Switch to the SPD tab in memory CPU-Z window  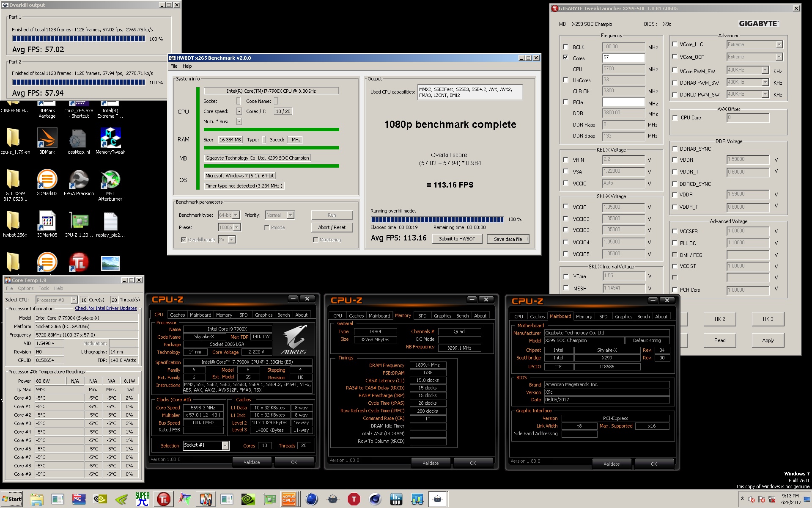click(422, 316)
